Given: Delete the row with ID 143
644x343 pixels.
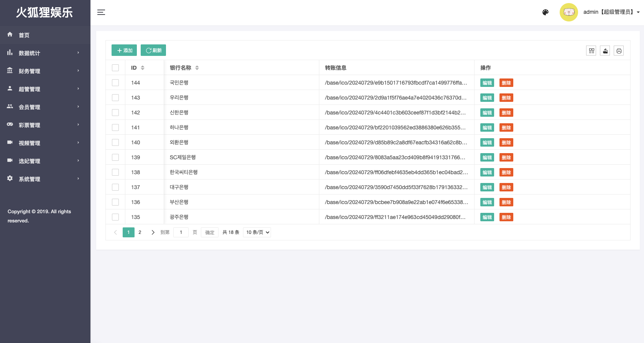Looking at the screenshot, I should click(x=506, y=98).
